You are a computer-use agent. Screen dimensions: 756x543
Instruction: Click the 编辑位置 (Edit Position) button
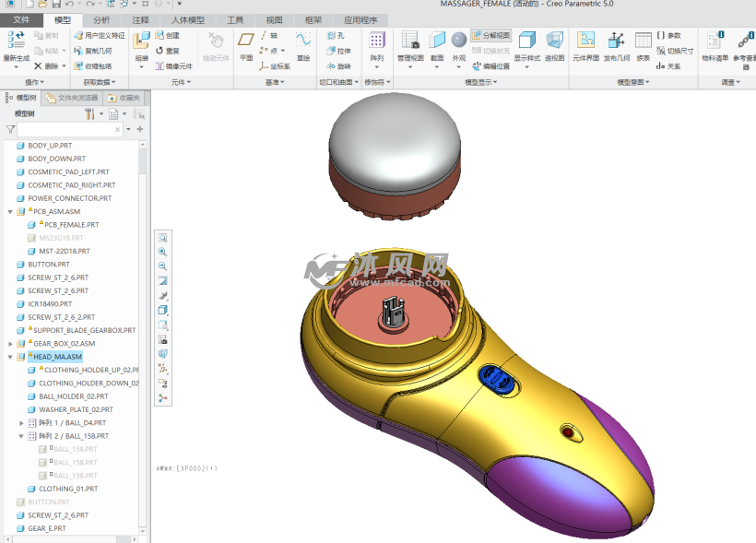490,65
